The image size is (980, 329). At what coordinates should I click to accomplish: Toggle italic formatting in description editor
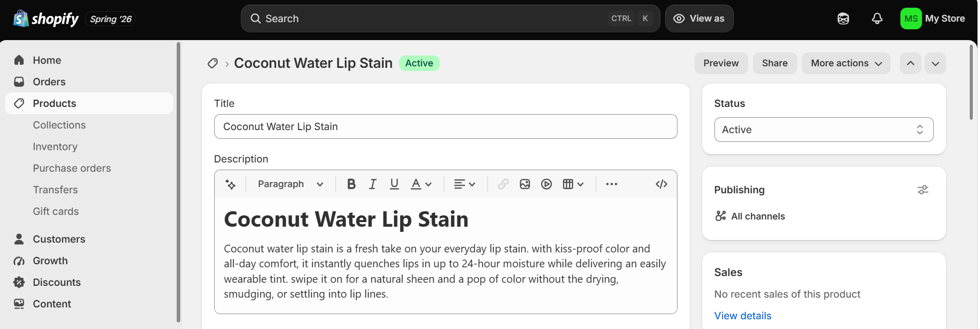(373, 184)
